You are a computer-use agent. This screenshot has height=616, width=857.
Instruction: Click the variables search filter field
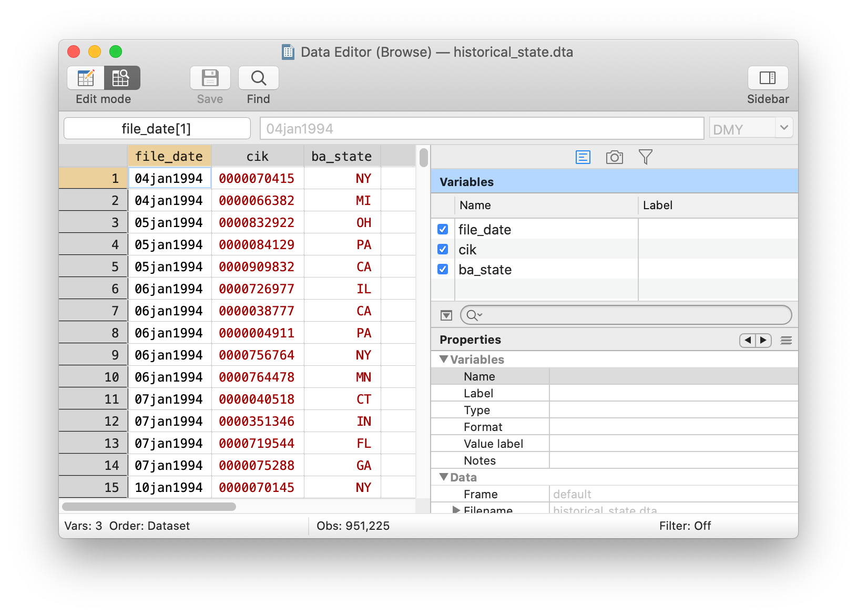coord(631,315)
